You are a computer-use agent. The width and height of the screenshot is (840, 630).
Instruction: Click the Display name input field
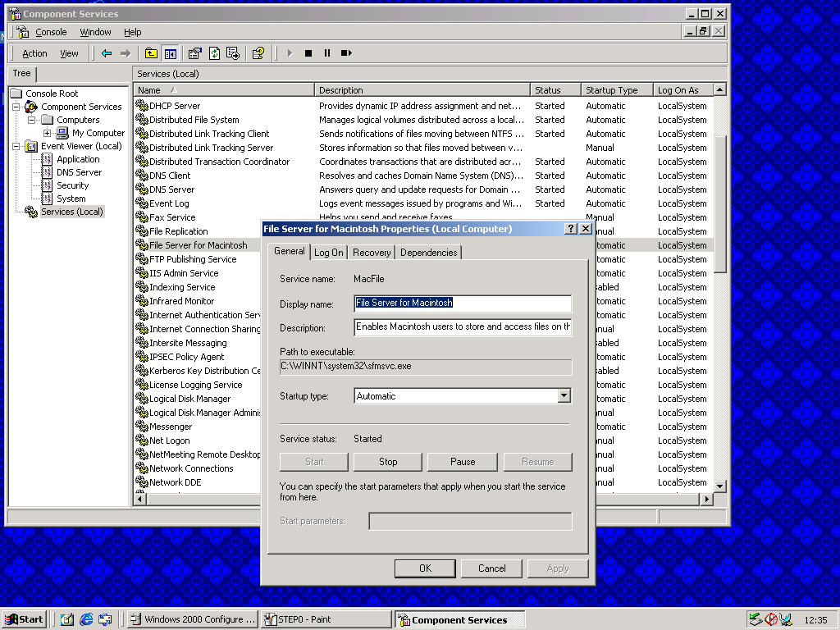(463, 304)
